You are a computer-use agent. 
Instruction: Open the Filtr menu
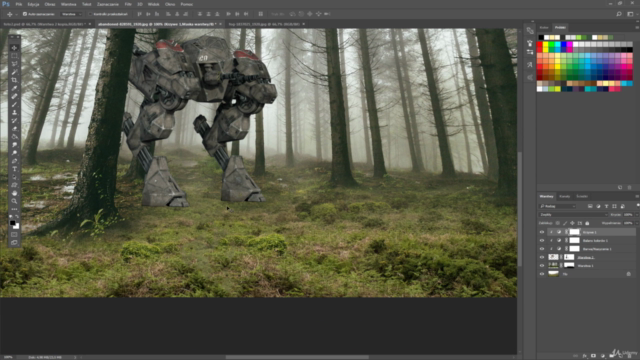point(128,4)
